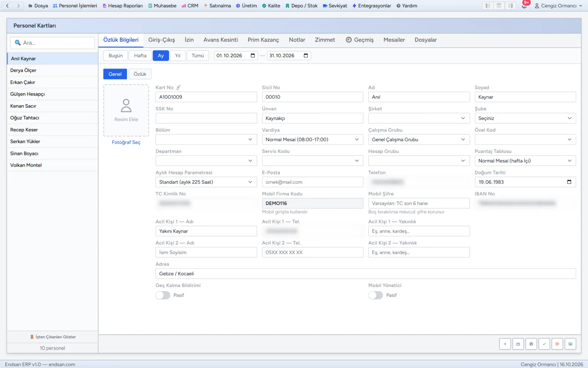Open the Vardiya dropdown
Viewport: 588px width, 368px height.
312,139
